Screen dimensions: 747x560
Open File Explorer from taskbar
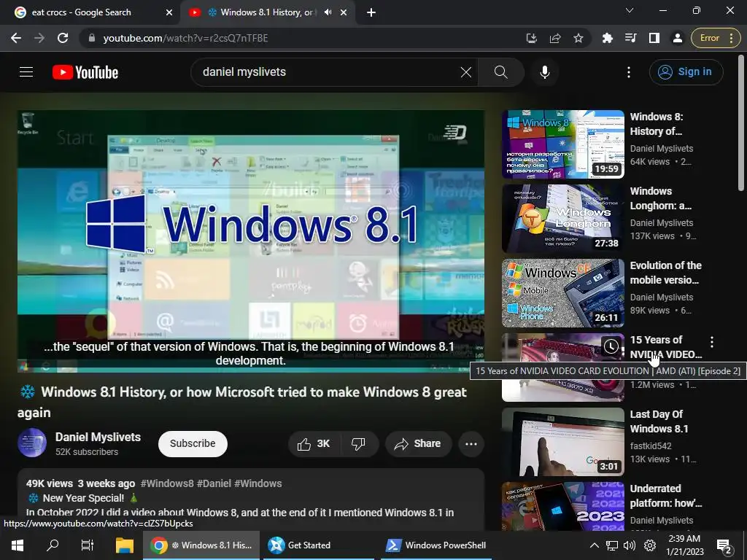124,545
